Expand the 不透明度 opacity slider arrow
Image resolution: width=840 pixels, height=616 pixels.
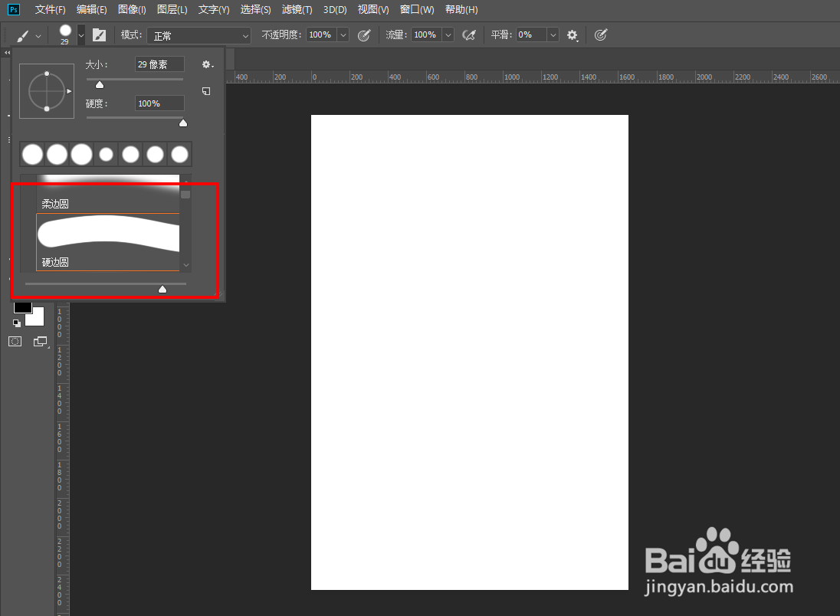coord(343,35)
